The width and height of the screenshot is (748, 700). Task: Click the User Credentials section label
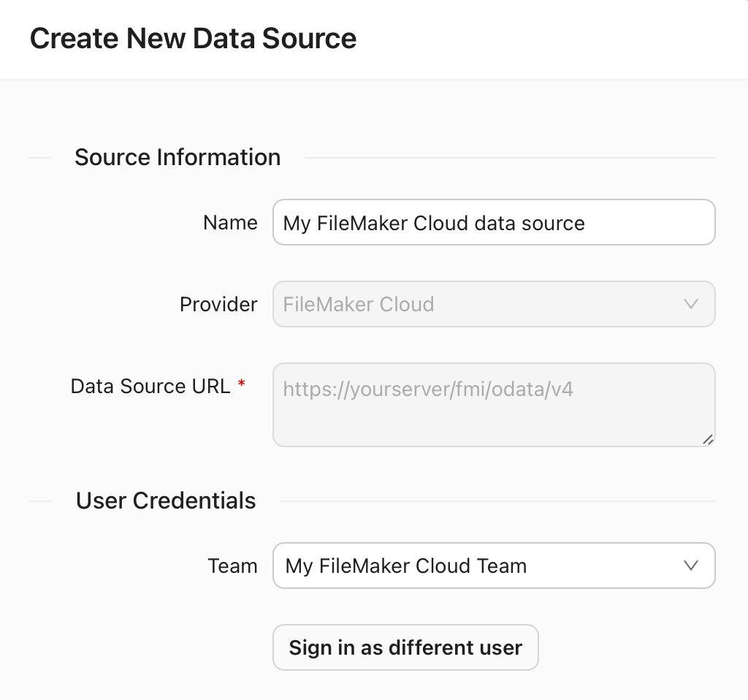click(x=165, y=501)
